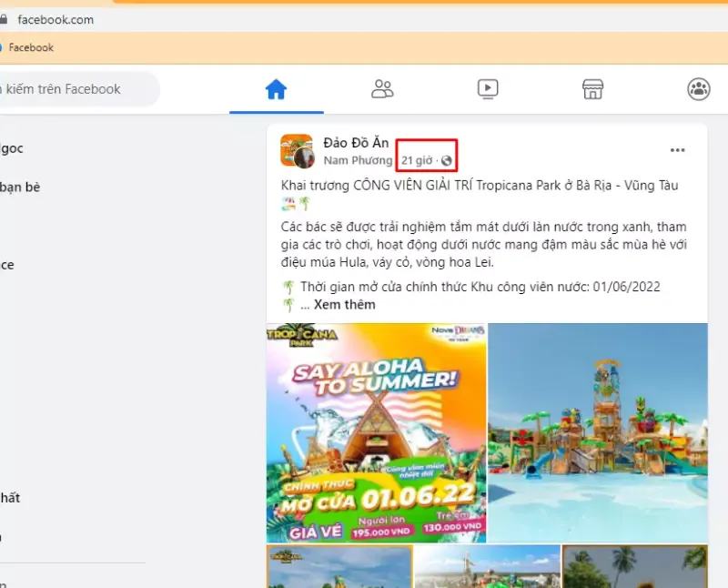Expand full post by clicking 21 giờ timestamp

point(419,160)
